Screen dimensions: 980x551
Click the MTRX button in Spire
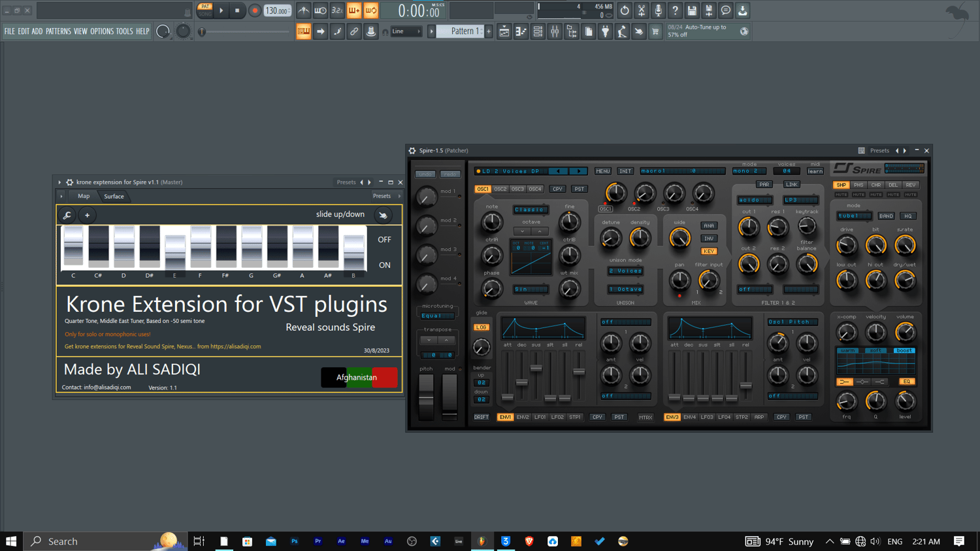click(x=645, y=417)
